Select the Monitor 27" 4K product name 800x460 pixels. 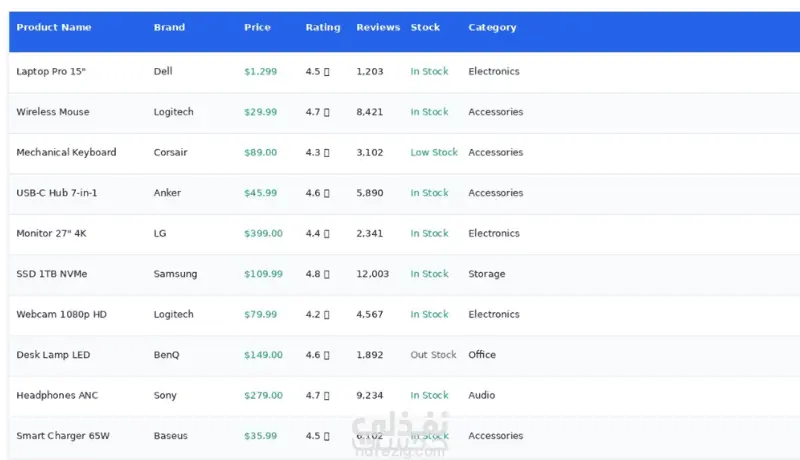pyautogui.click(x=51, y=233)
